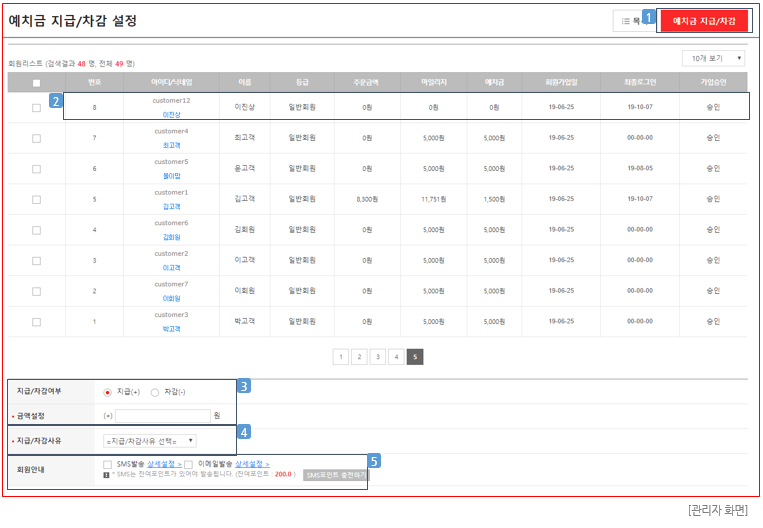Enable the 이메일발송 checkbox
Viewport: 763px width, 528px height.
pyautogui.click(x=189, y=465)
